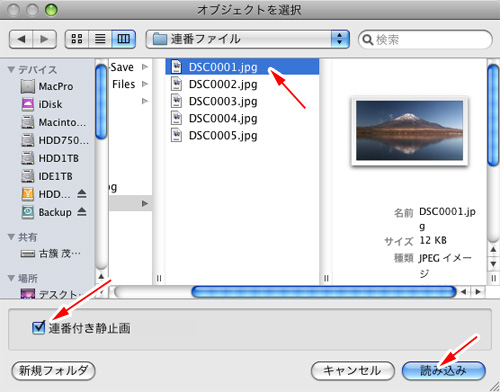Screen dimensions: 500x392
Task: Click the sidebar vertical scrollbar thumb
Action: pos(101,102)
